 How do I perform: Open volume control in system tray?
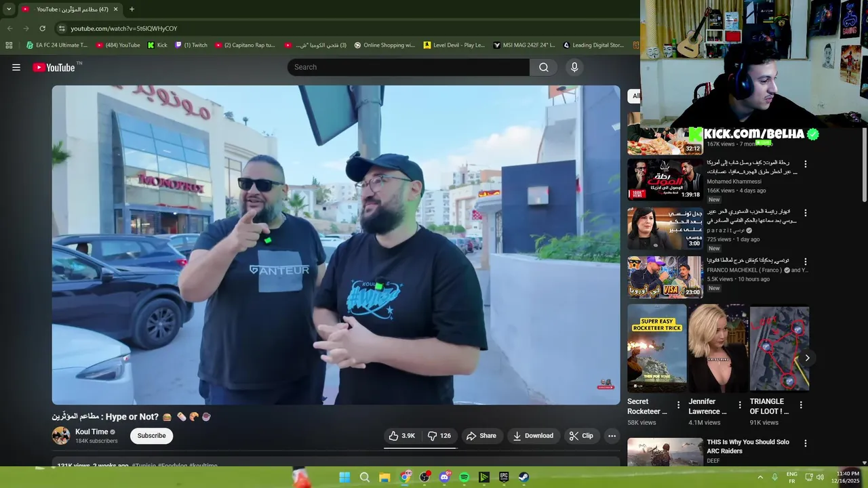click(x=819, y=477)
